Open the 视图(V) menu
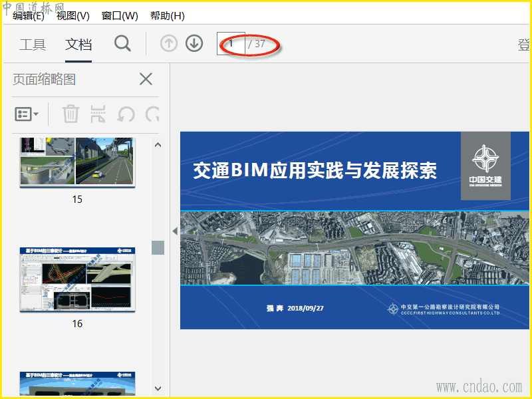Screen dimensions: 532x399 pos(73,16)
